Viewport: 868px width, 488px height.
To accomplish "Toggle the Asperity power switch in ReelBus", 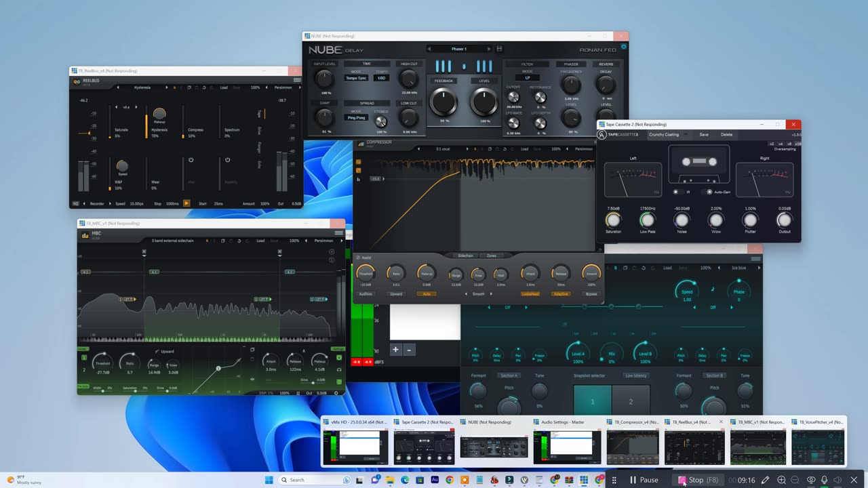I will [227, 160].
